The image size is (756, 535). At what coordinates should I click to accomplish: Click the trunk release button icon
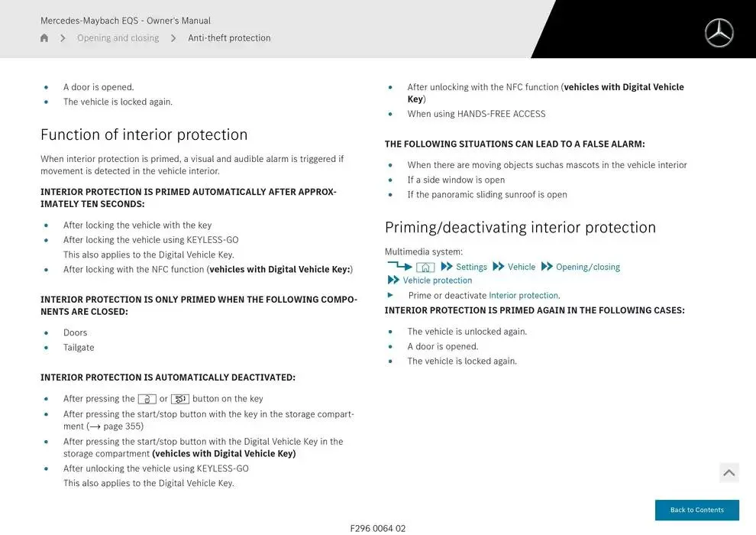[x=180, y=399]
